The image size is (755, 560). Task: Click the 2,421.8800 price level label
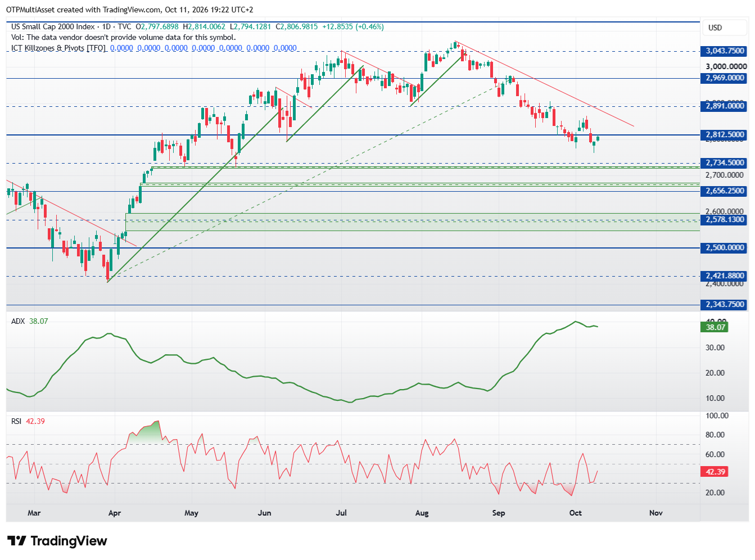[x=725, y=276]
